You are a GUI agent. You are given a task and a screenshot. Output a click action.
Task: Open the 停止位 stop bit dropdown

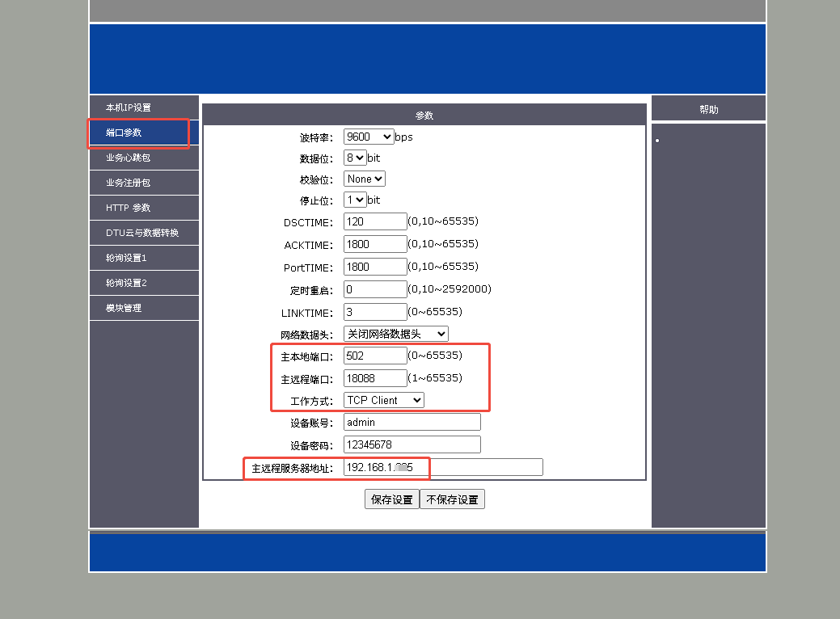point(355,200)
